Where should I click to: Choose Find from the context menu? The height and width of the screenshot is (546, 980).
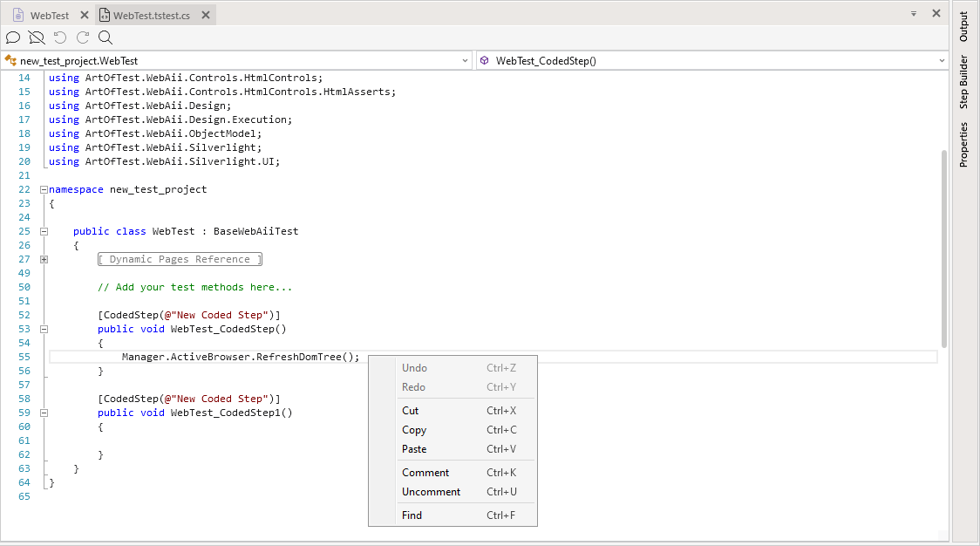(x=453, y=515)
